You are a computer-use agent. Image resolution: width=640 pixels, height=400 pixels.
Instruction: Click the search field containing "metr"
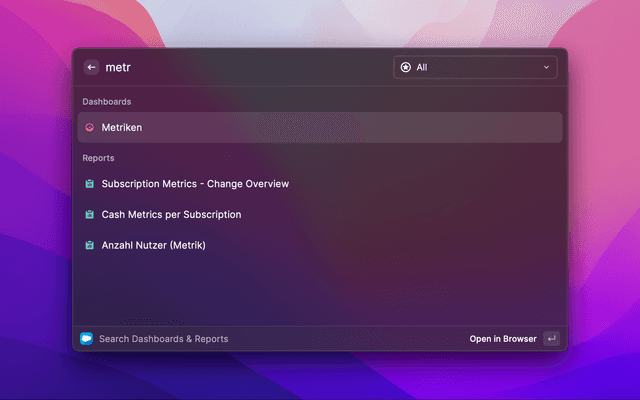pos(240,68)
